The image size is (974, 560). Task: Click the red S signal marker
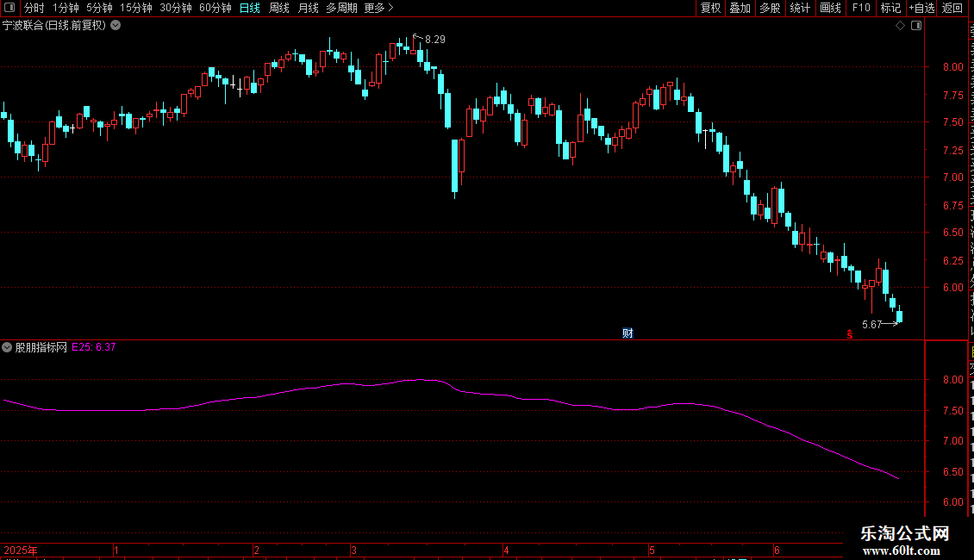tap(849, 334)
